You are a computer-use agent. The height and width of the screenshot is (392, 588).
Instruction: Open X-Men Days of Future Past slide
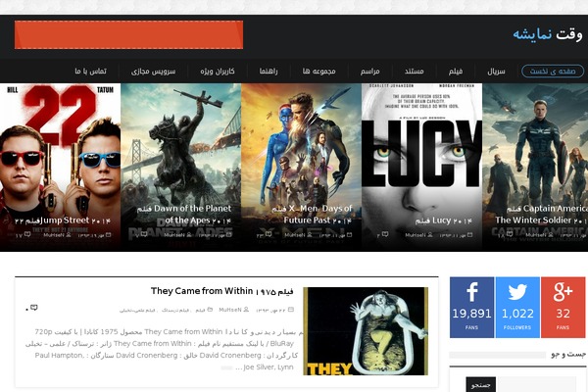click(301, 168)
